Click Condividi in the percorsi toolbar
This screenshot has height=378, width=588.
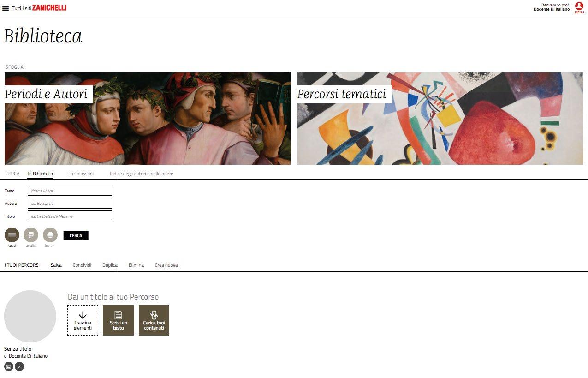point(82,265)
